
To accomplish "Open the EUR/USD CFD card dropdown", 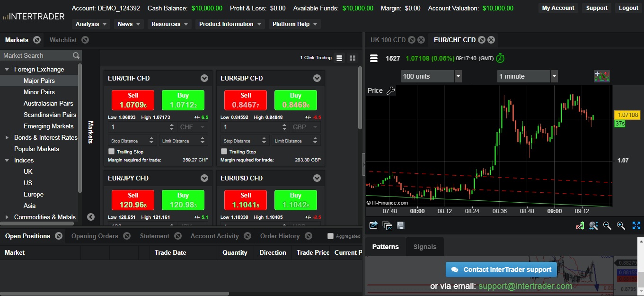I will [x=317, y=178].
